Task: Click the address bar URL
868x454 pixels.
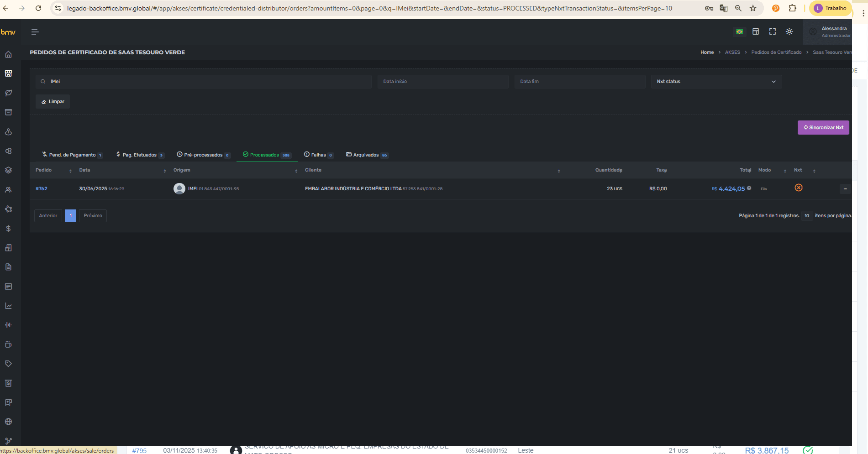Action: coord(369,8)
